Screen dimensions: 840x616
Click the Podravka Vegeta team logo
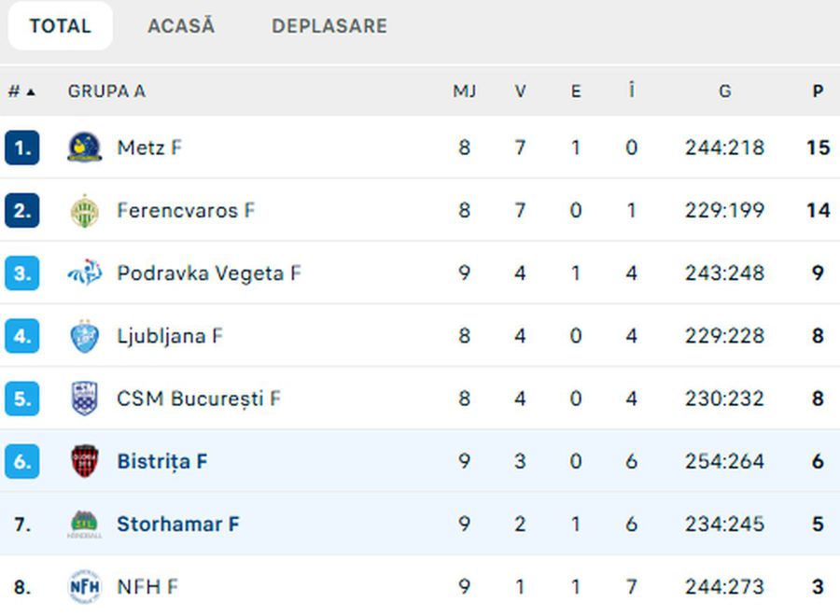tap(85, 273)
